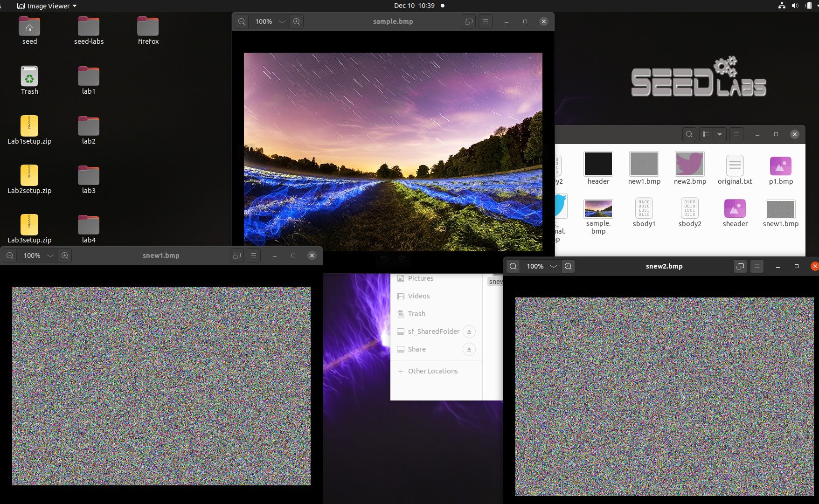The height and width of the screenshot is (504, 819).
Task: Select Lab3setup.zip on desktop
Action: (x=29, y=229)
